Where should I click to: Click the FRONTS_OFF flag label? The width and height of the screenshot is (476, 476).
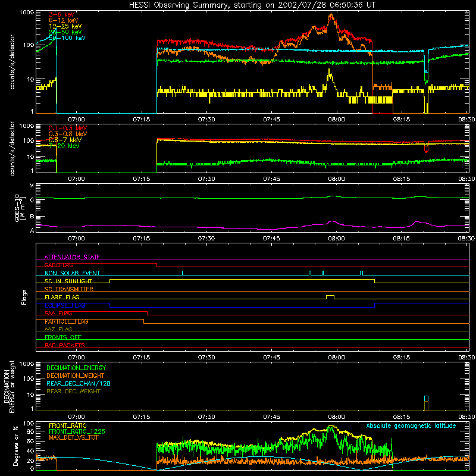point(63,337)
